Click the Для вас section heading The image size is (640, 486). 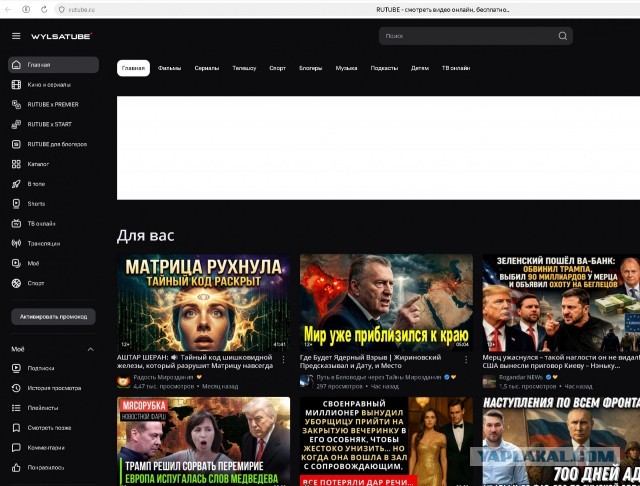146,235
